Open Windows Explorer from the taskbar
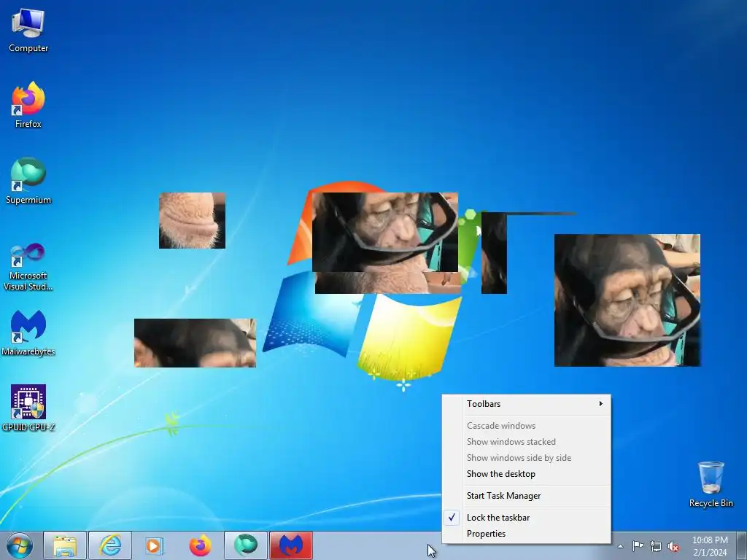The width and height of the screenshot is (747, 560). click(x=65, y=545)
